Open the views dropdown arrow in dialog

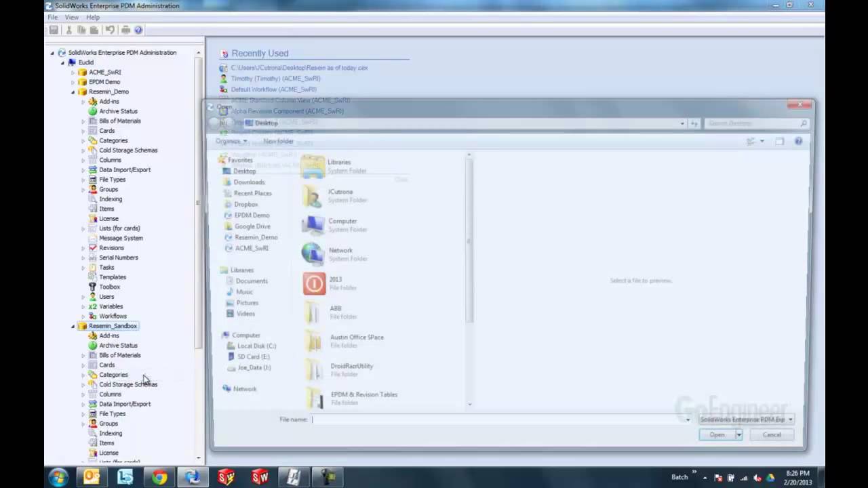[x=762, y=141]
